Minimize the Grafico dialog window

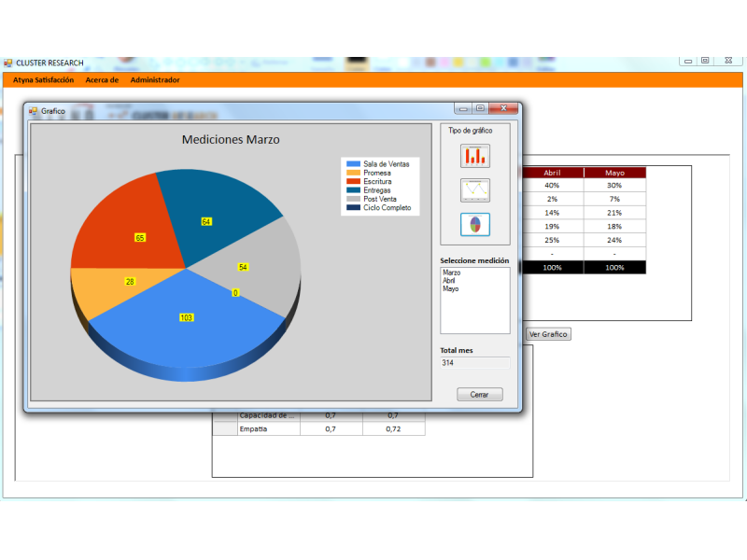click(463, 109)
